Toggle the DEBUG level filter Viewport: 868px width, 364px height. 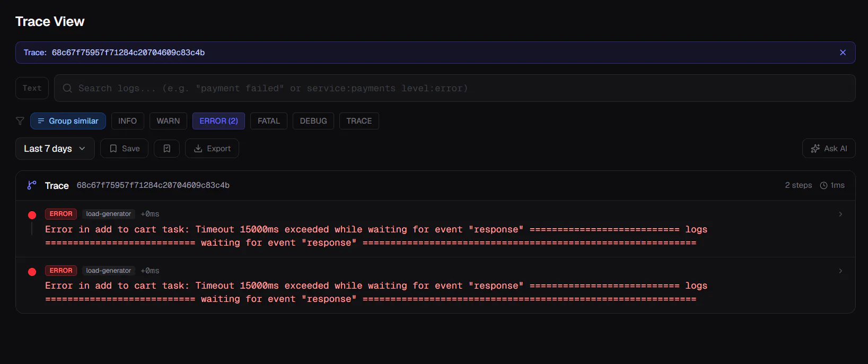(x=313, y=121)
